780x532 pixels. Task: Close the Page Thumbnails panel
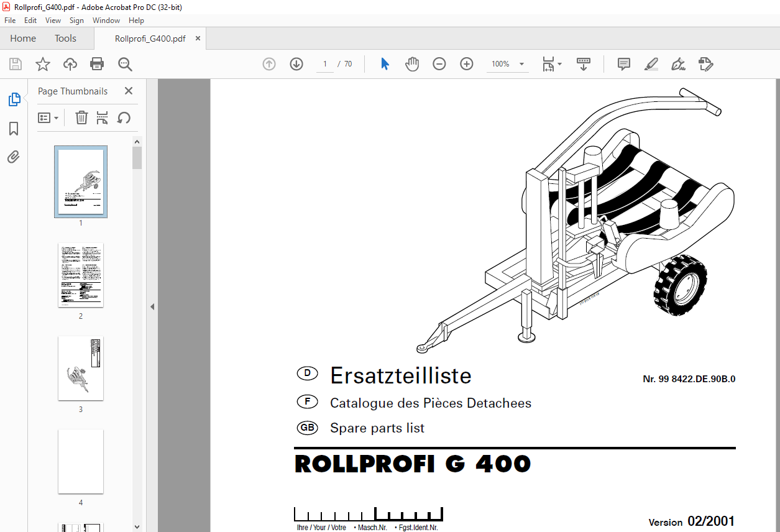129,91
